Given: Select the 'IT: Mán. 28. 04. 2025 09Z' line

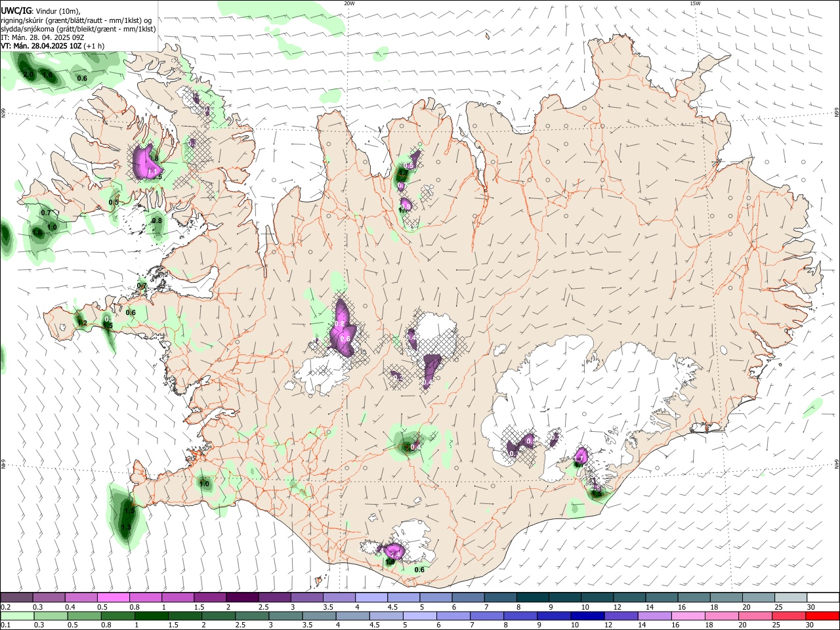Looking at the screenshot, I should (x=43, y=37).
